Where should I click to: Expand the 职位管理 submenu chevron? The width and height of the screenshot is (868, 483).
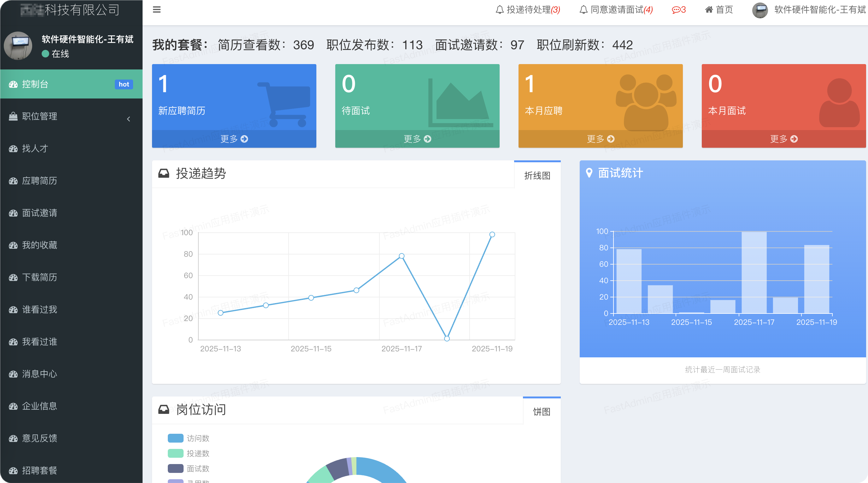pyautogui.click(x=128, y=119)
